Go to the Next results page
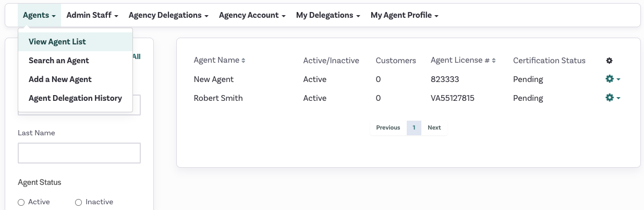Viewport: 644px width, 210px height. pyautogui.click(x=434, y=127)
